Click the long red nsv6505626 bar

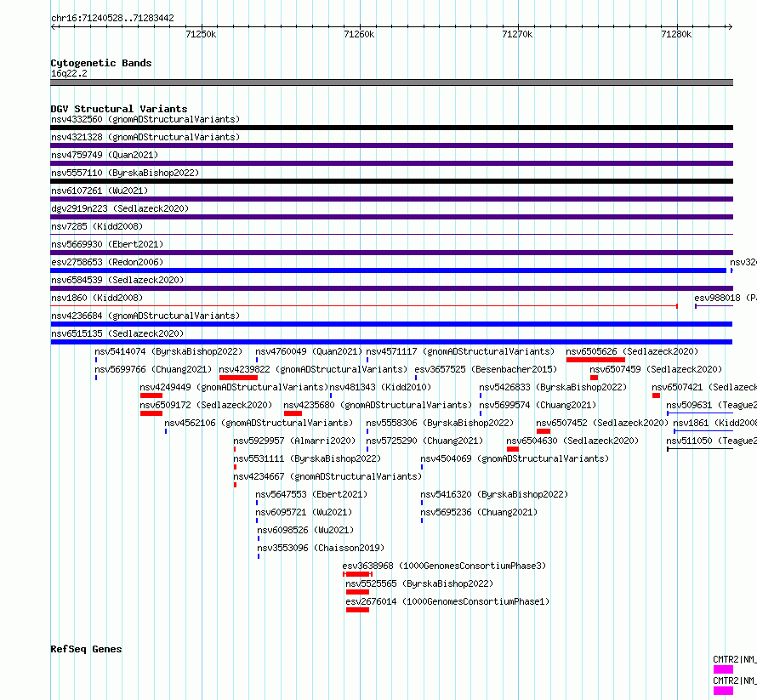pos(595,360)
